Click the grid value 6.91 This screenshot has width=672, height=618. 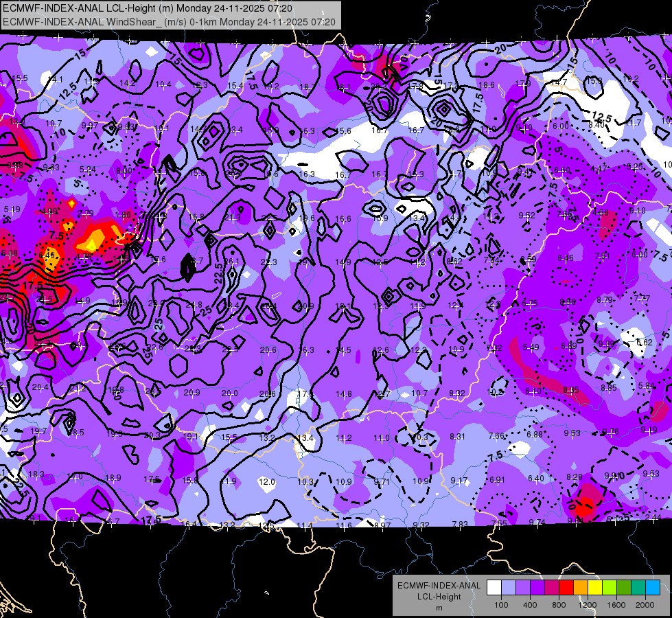(x=498, y=480)
